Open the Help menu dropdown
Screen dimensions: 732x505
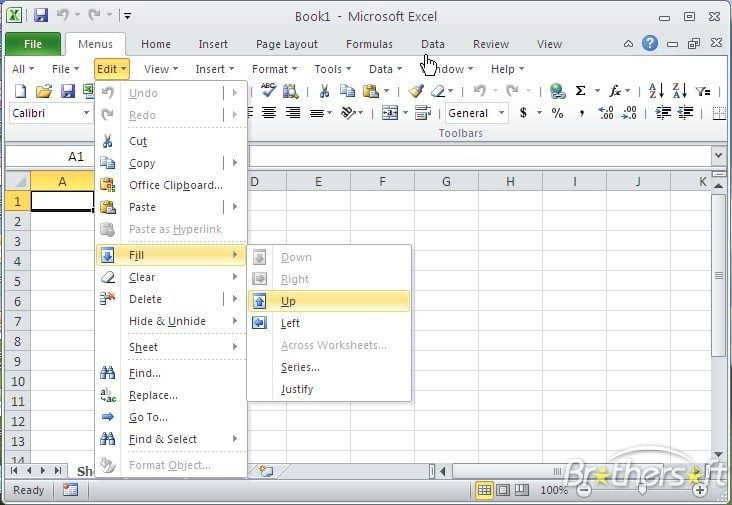(507, 69)
